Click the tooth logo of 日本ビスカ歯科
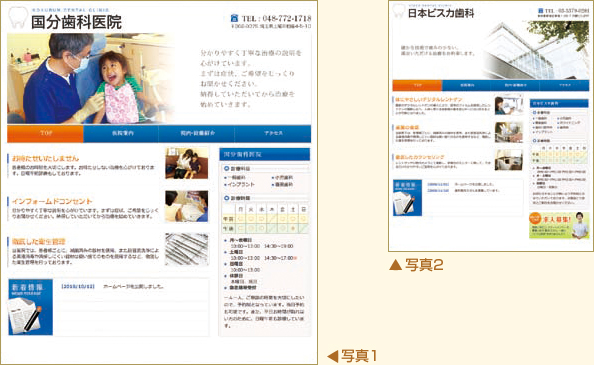Screen dimensions: 594x365 399,11
